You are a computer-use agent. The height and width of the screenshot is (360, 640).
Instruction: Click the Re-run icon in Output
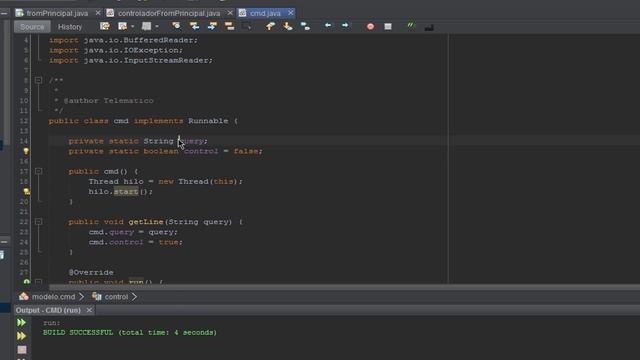click(21, 322)
